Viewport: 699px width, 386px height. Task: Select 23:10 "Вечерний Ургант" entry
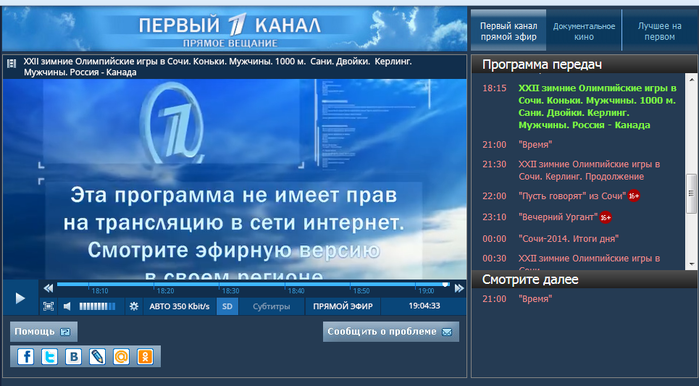[x=540, y=217]
